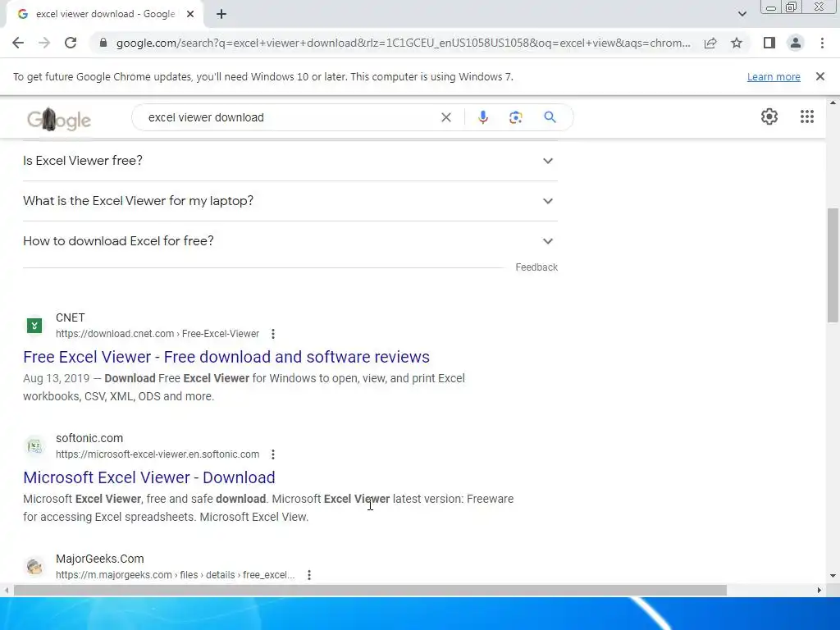Bookmark this page with the star
The width and height of the screenshot is (840, 630).
click(737, 43)
